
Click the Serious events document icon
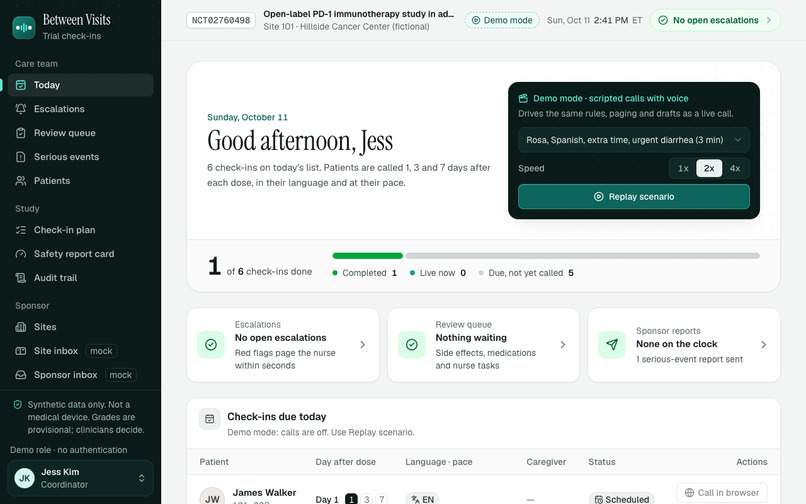coord(21,157)
